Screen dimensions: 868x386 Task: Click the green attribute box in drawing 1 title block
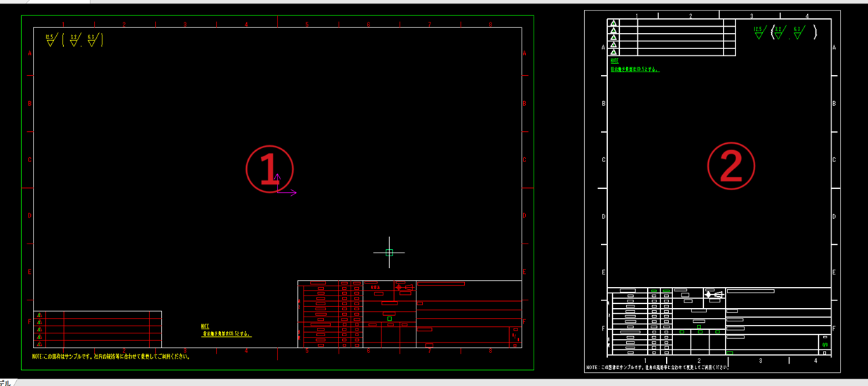(390, 319)
